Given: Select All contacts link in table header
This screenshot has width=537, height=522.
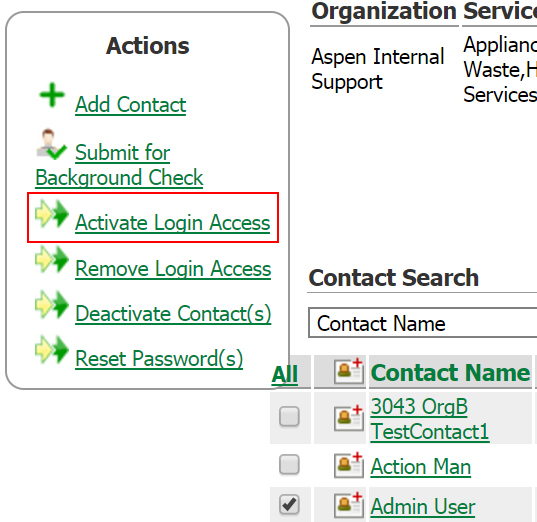Looking at the screenshot, I should (x=285, y=374).
